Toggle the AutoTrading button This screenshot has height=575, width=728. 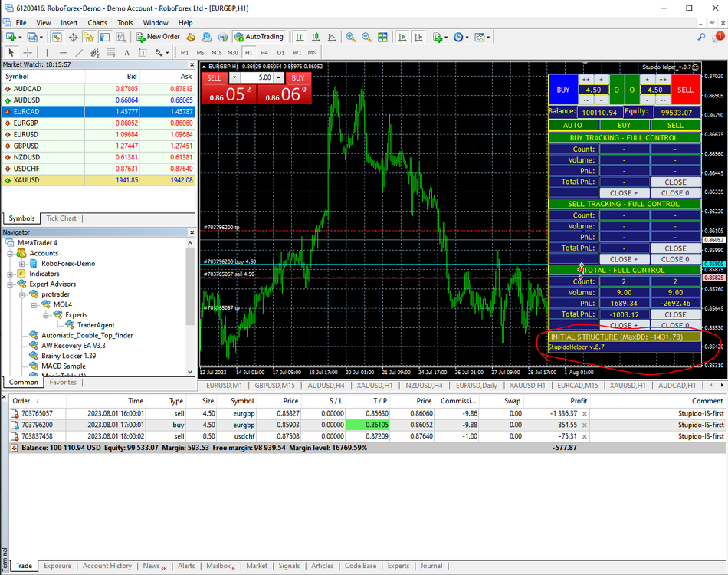tap(258, 37)
